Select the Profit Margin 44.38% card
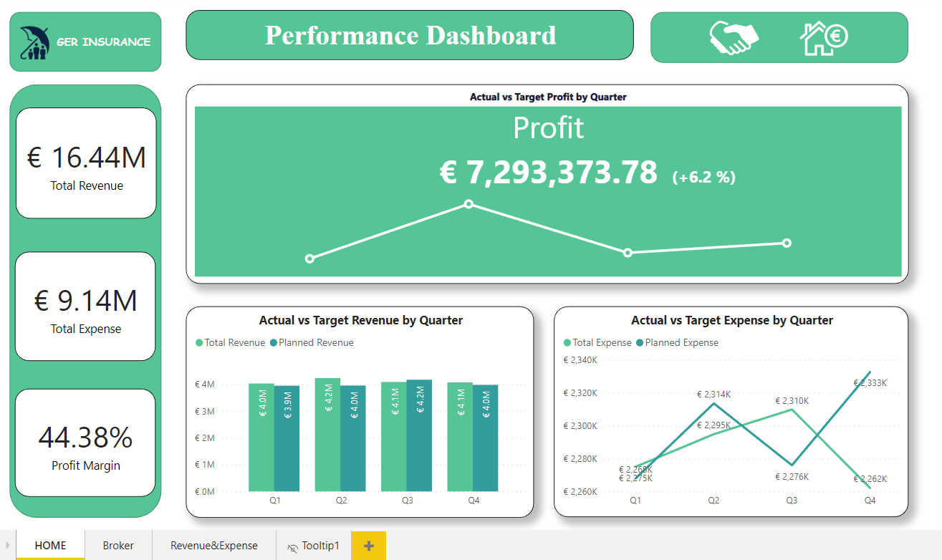Screen dimensions: 942x560 coord(86,443)
